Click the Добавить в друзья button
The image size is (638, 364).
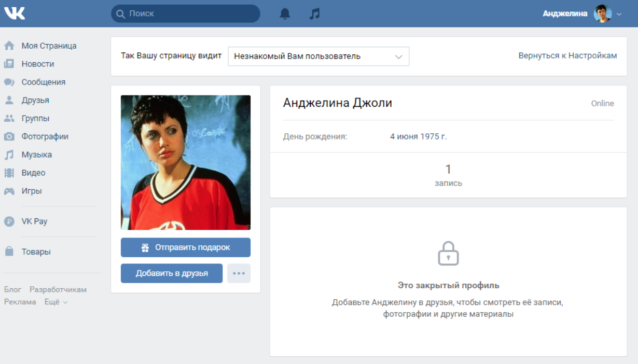[x=172, y=273]
